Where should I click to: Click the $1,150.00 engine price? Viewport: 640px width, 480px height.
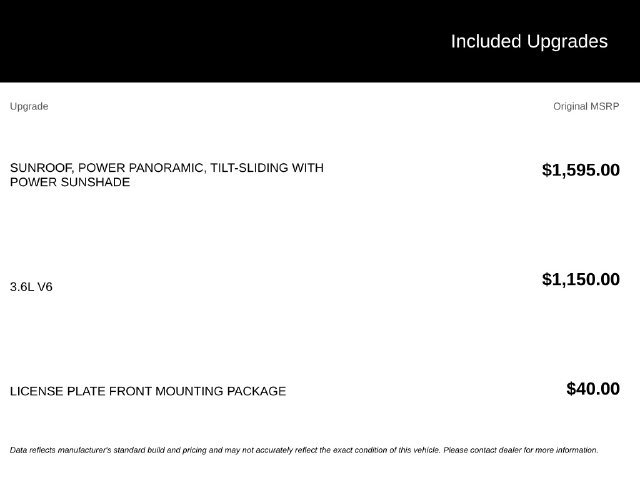pyautogui.click(x=581, y=280)
